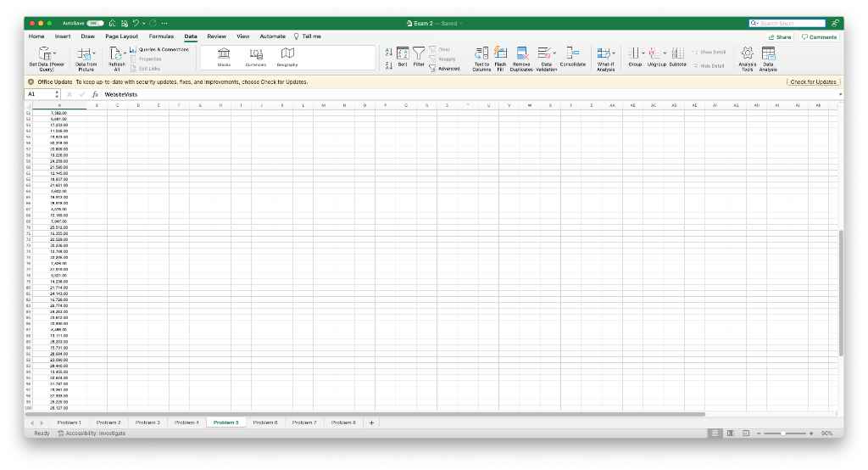Image resolution: width=868 pixels, height=470 pixels.
Task: Open Analysis Tools
Action: click(x=748, y=59)
